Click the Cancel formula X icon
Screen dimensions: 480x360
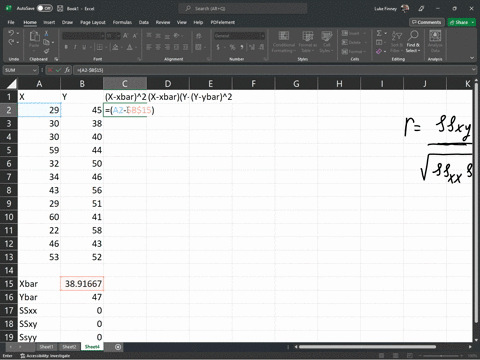(x=50, y=70)
